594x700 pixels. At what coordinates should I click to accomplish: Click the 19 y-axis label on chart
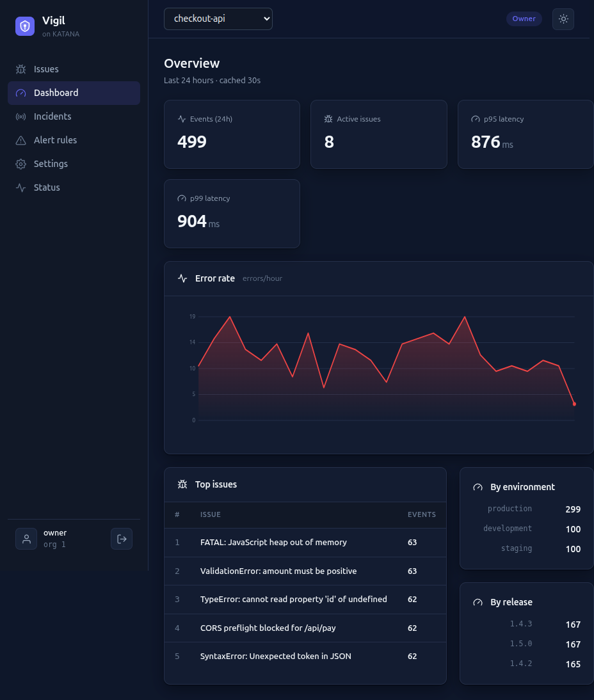click(193, 317)
